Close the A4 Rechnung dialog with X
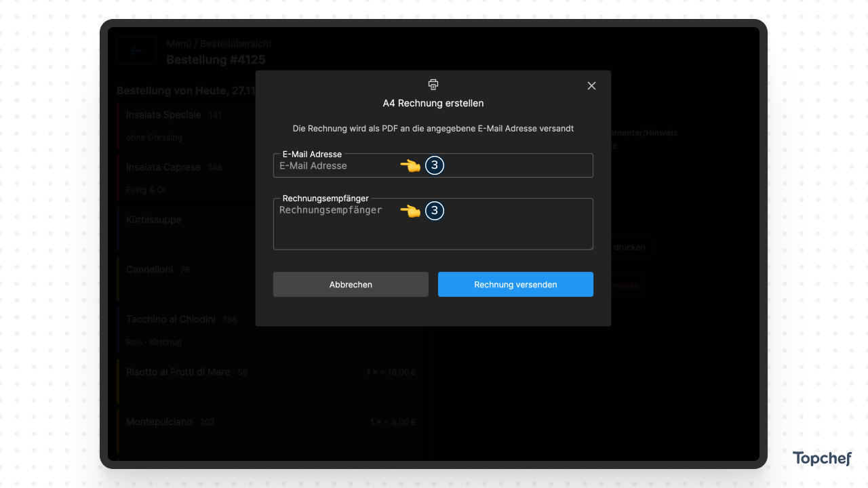Screen dimensions: 868x488 pos(591,85)
